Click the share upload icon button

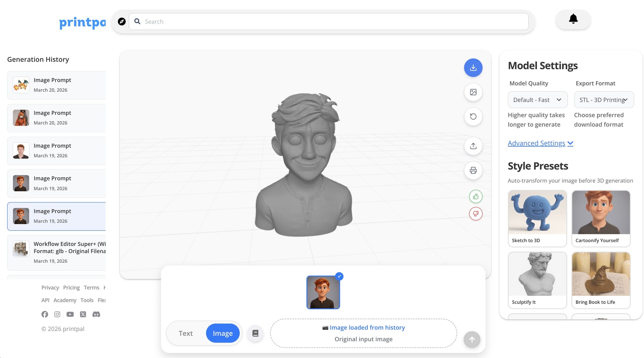click(473, 146)
